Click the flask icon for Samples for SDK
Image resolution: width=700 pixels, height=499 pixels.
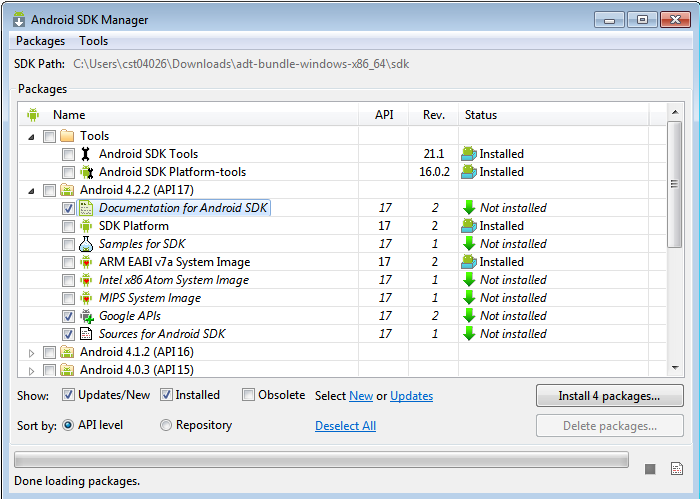[x=86, y=244]
